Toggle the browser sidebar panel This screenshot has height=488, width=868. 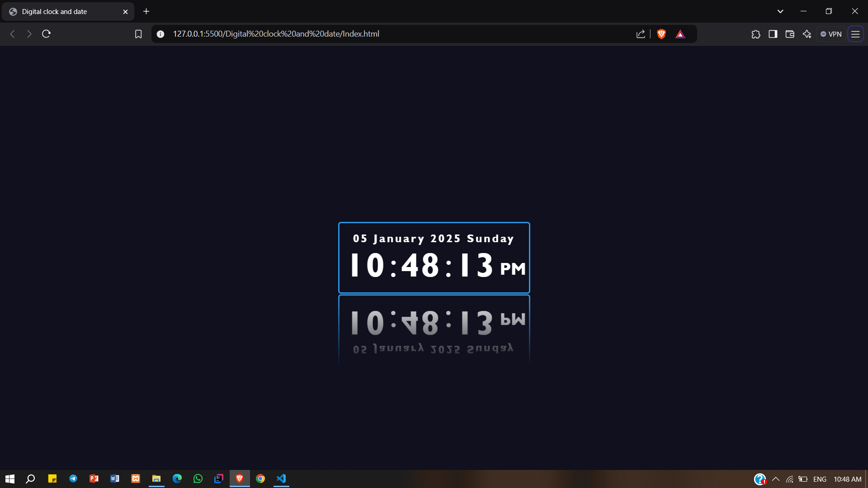coord(773,34)
